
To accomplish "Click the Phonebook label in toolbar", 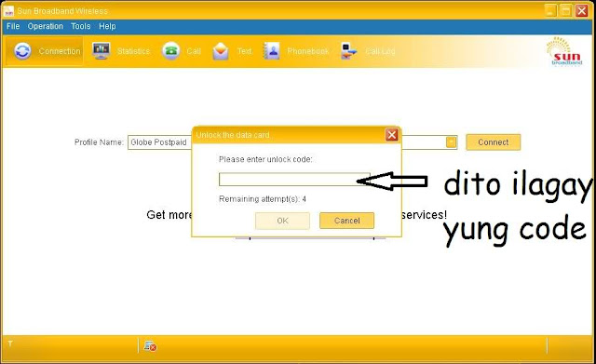I will tap(308, 51).
